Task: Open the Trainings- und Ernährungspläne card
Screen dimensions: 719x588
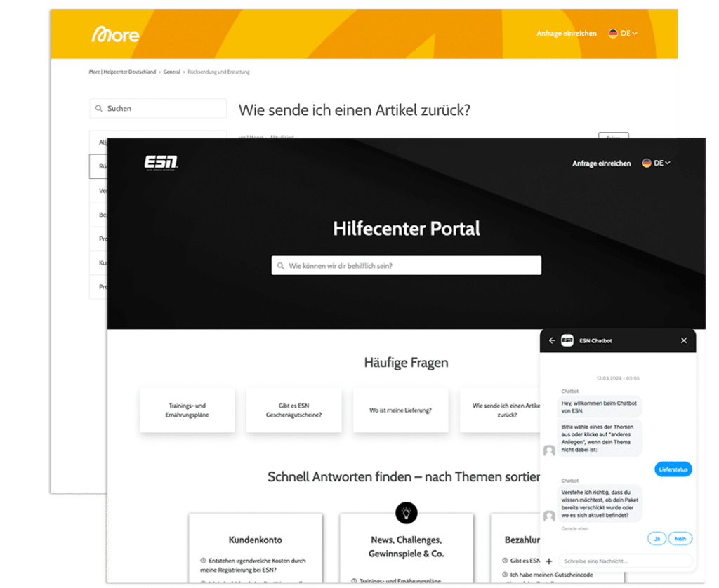Action: pyautogui.click(x=187, y=410)
